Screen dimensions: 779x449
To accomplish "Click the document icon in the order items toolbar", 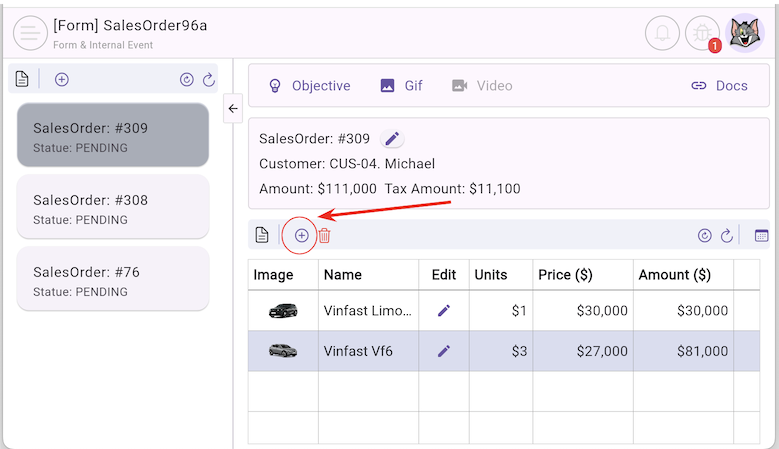I will point(262,236).
